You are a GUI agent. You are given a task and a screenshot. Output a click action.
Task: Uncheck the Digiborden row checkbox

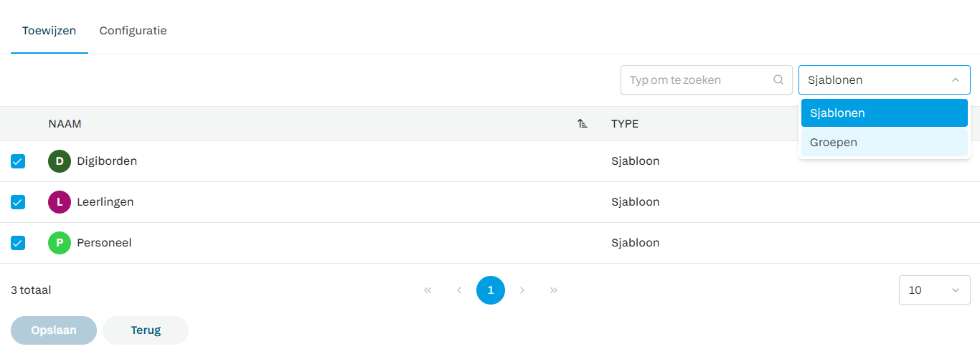point(18,161)
